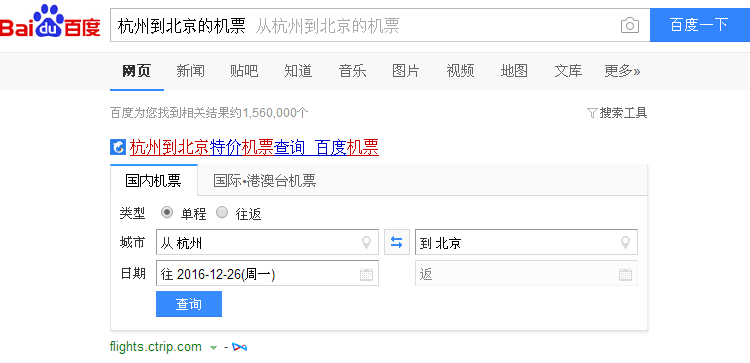The height and width of the screenshot is (363, 750).
Task: Swap departure and arrival cities icon
Action: coord(397,242)
